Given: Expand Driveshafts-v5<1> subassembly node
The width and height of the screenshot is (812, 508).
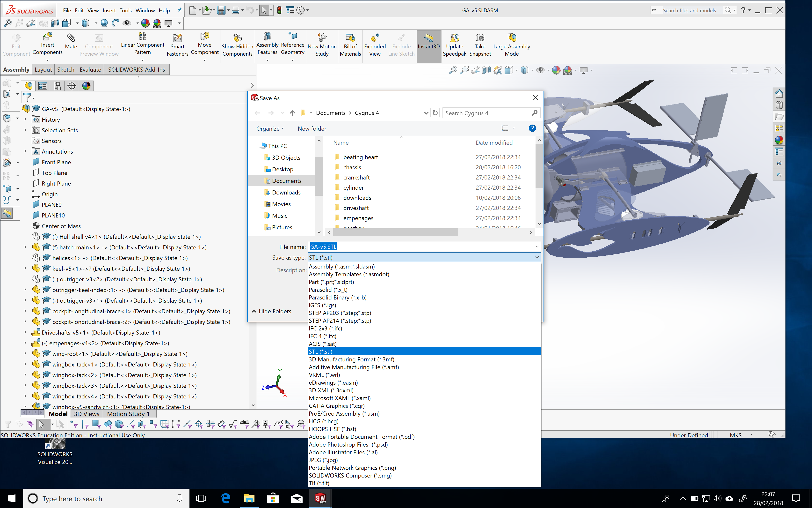Looking at the screenshot, I should click(x=25, y=332).
